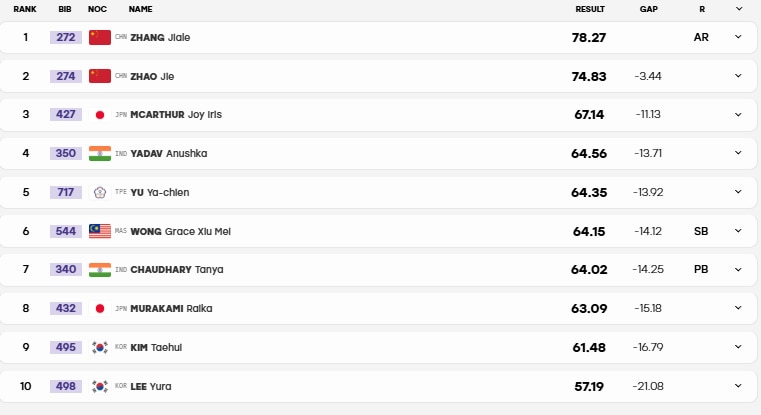The image size is (761, 415).
Task: Click bib number 272 badge
Action: point(66,37)
